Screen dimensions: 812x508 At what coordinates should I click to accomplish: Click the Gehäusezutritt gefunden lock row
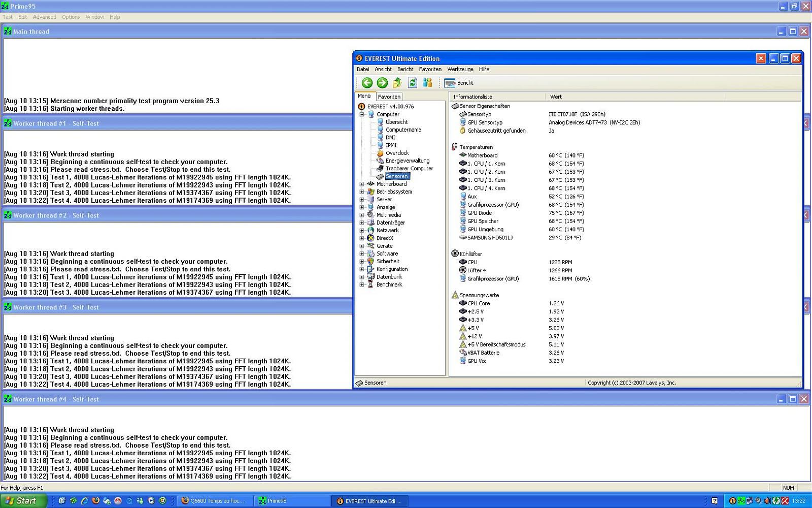pyautogui.click(x=507, y=131)
